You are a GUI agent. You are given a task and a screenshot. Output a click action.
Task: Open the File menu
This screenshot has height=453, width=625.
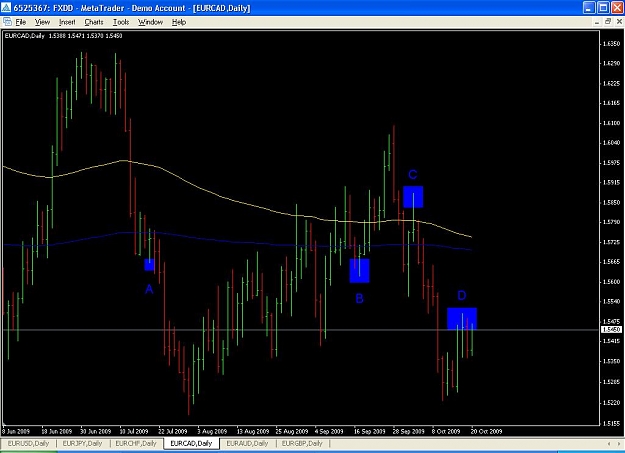point(21,22)
